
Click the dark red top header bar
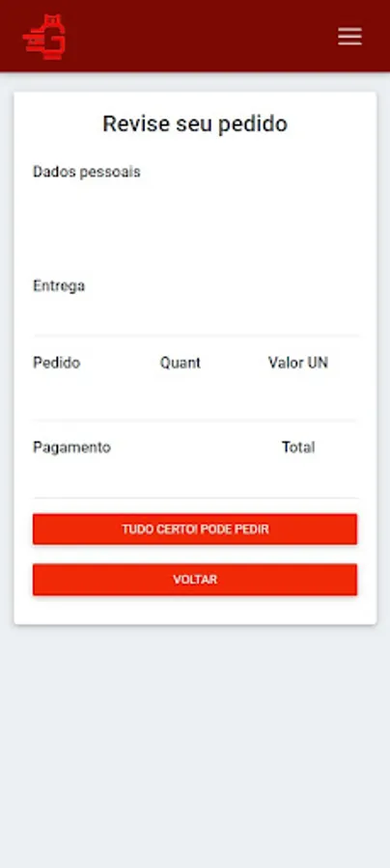point(195,36)
